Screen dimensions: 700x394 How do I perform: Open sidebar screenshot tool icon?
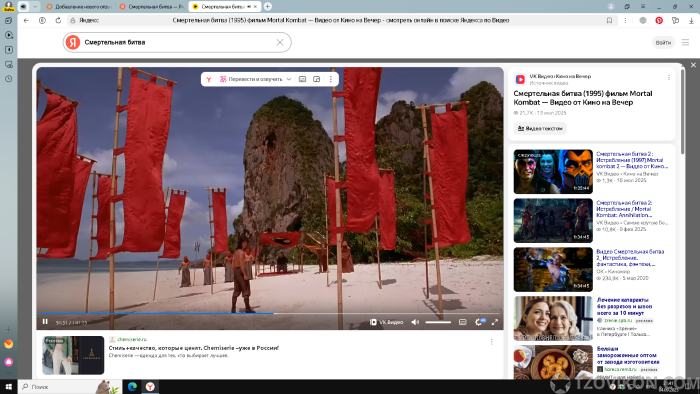[x=8, y=65]
